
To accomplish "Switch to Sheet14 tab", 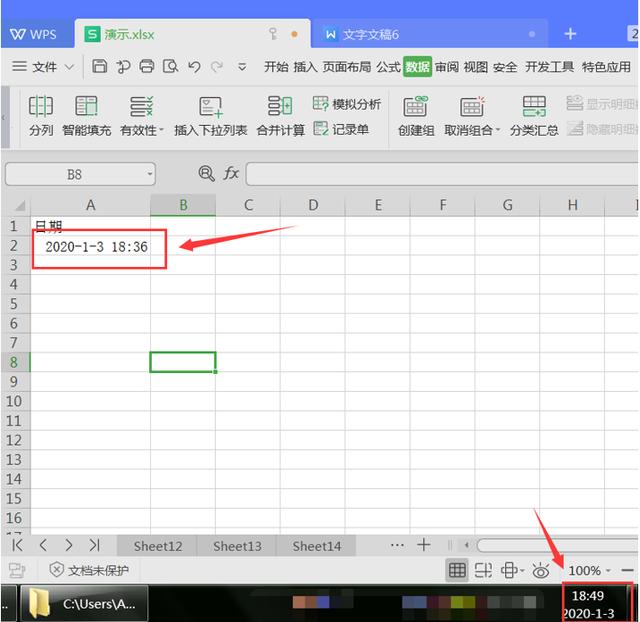I will (317, 546).
